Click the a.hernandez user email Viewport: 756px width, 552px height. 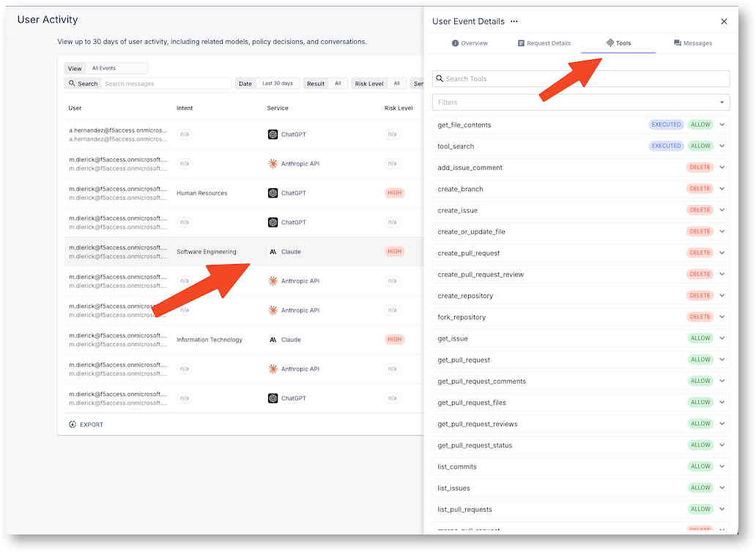(118, 130)
